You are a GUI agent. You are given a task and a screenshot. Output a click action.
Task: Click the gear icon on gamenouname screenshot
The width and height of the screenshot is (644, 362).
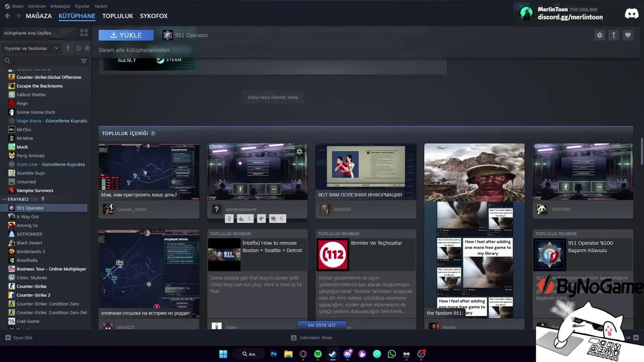click(x=299, y=151)
